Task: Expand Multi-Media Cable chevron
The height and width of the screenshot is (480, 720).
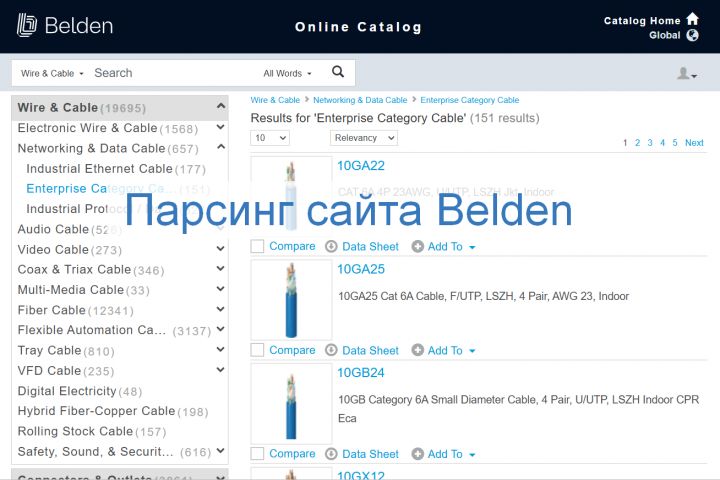Action: [220, 289]
